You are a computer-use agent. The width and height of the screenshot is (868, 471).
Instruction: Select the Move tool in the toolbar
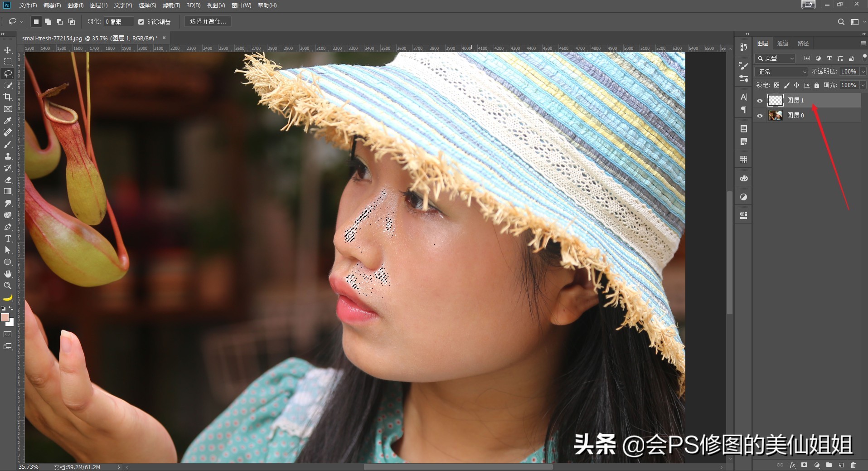pyautogui.click(x=7, y=49)
